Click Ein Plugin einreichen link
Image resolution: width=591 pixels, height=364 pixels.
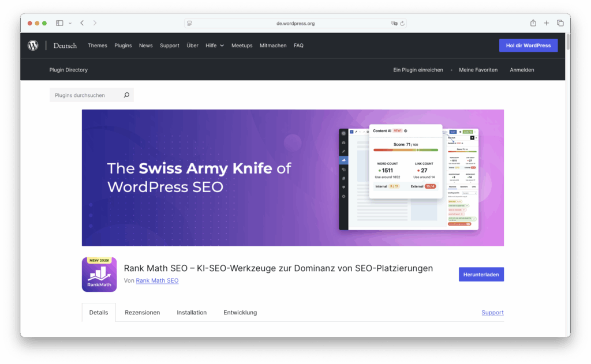tap(418, 70)
